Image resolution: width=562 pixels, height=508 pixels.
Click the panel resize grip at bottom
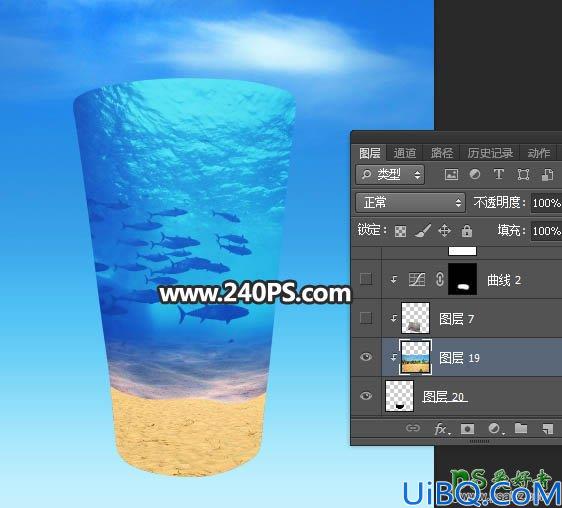point(479,441)
